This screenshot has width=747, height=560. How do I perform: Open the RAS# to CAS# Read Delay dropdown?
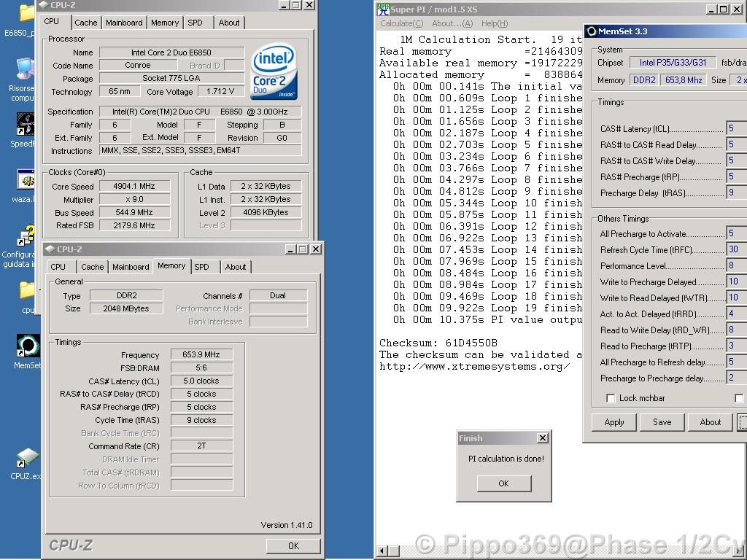click(x=737, y=145)
